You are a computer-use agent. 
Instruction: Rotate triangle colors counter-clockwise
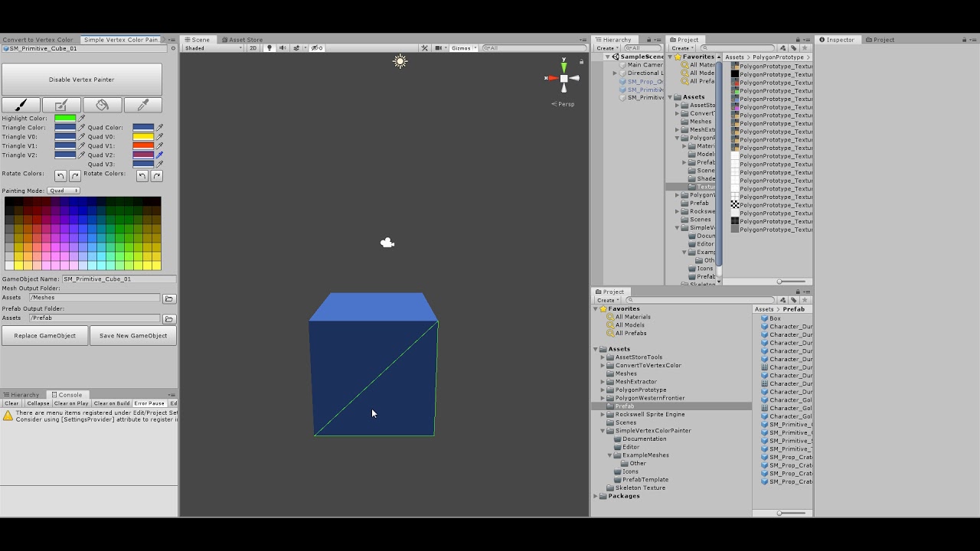coord(60,176)
